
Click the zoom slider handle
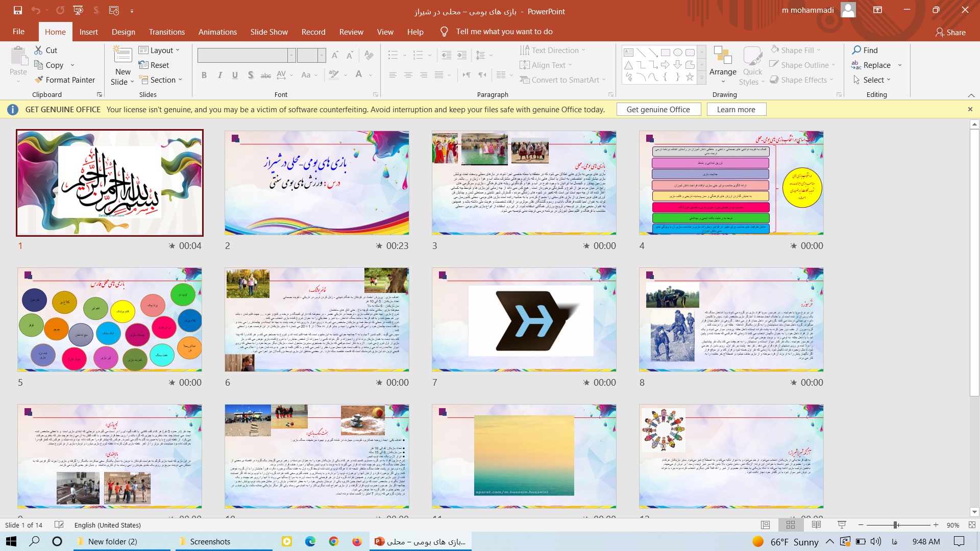[895, 525]
